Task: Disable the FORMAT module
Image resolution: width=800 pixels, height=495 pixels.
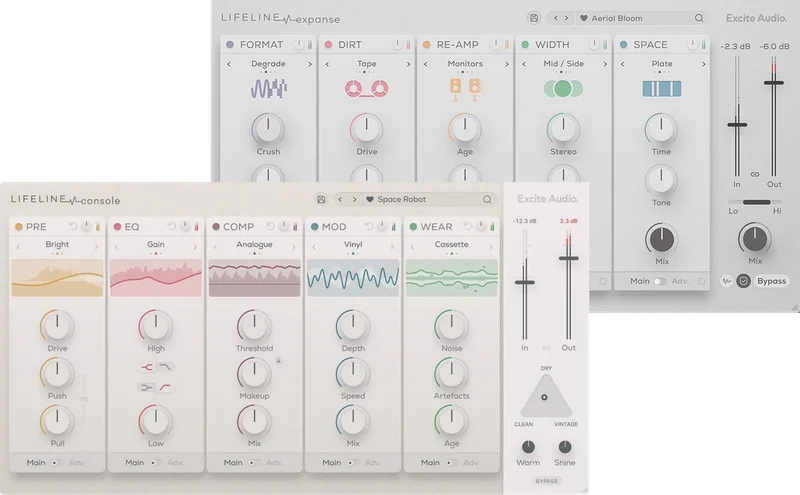Action: [230, 44]
